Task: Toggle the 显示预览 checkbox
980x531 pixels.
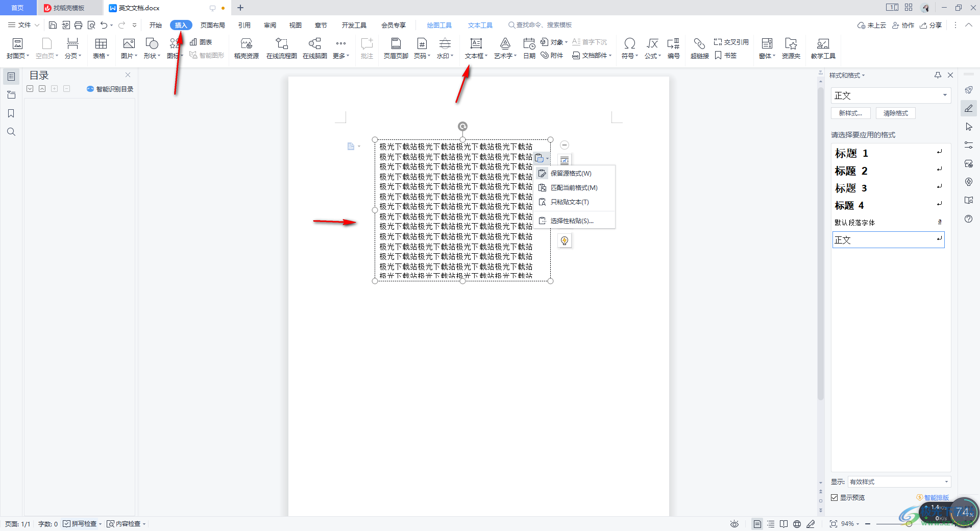Action: [835, 497]
